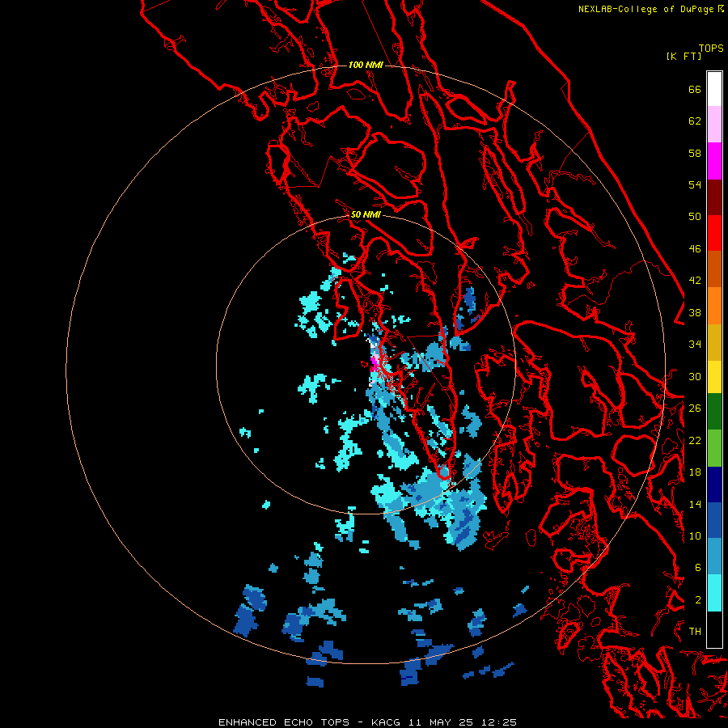Click the yellow 34 kft legend color
This screenshot has height=728, width=728.
(714, 376)
